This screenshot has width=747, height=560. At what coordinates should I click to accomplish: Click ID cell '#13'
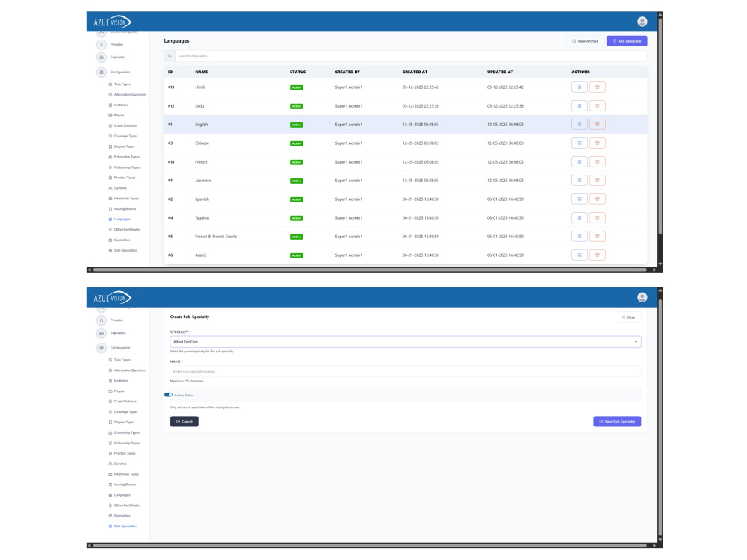171,87
